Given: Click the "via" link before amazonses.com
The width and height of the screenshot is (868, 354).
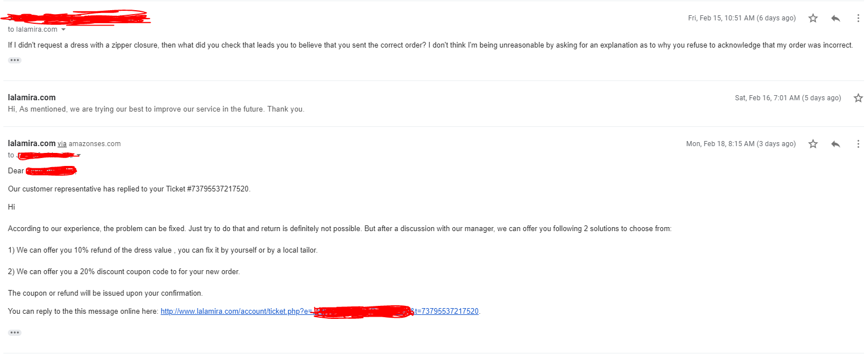Looking at the screenshot, I should tap(62, 144).
